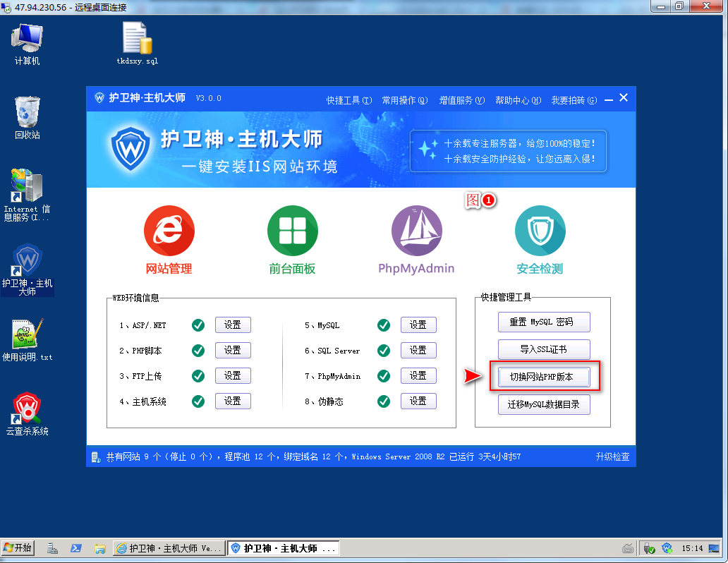Expand the 增值服务 menu

[x=461, y=100]
